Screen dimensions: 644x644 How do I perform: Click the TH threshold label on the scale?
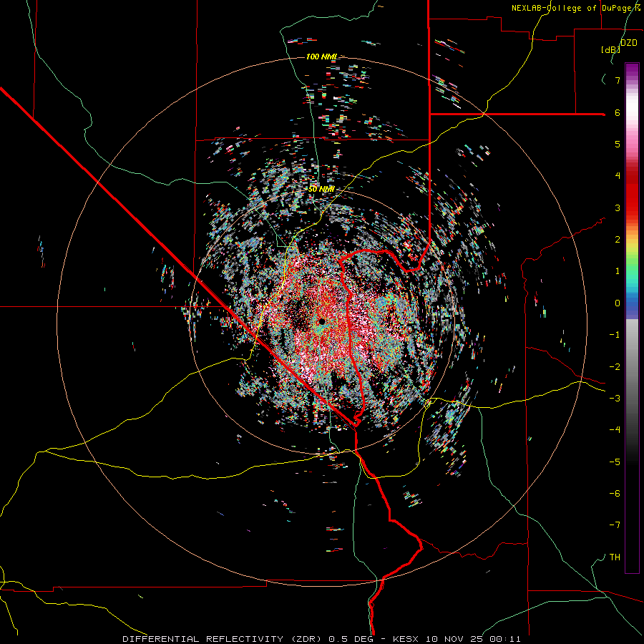point(615,557)
